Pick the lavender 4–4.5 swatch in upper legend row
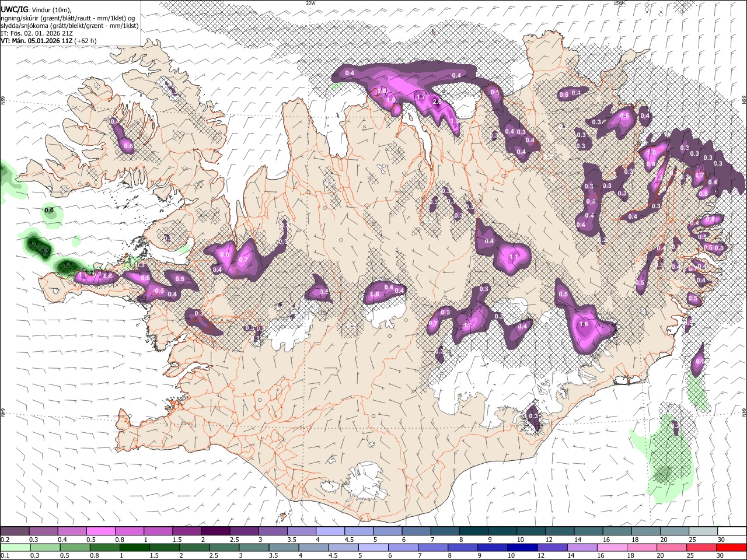Image resolution: width=747 pixels, height=560 pixels. click(x=330, y=531)
